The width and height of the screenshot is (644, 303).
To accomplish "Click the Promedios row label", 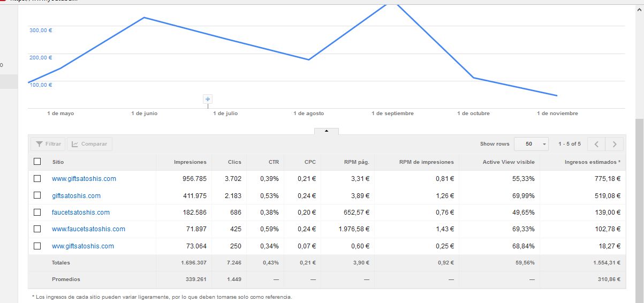I will pyautogui.click(x=66, y=279).
